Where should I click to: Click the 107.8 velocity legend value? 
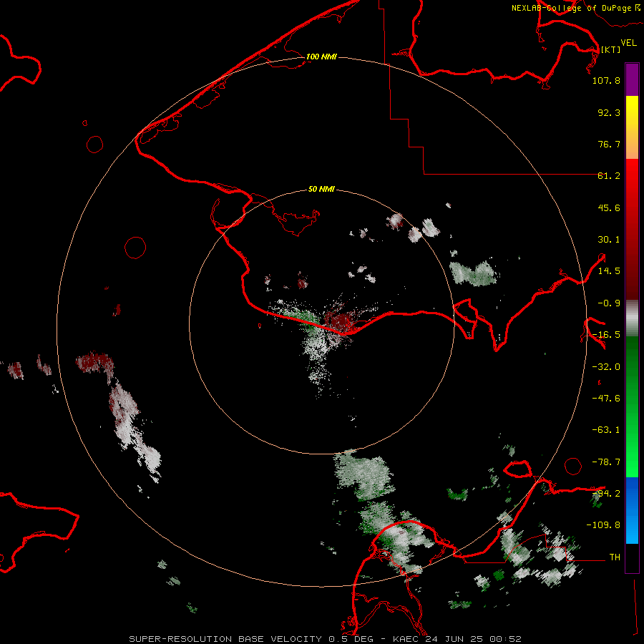[606, 80]
